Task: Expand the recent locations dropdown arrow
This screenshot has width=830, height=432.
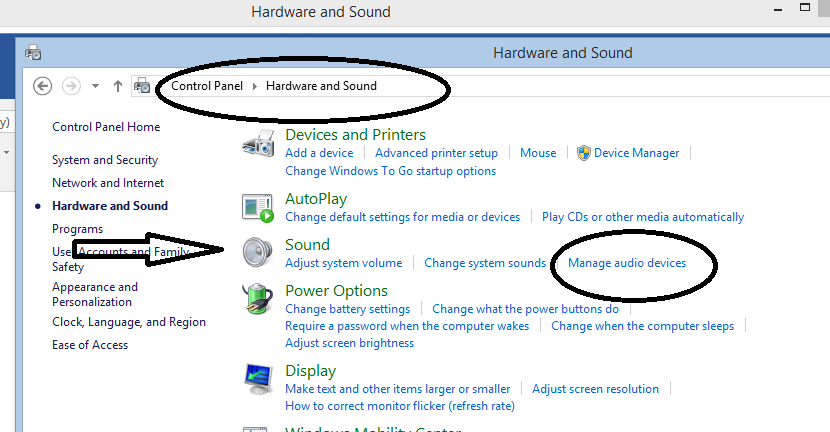Action: click(x=95, y=86)
